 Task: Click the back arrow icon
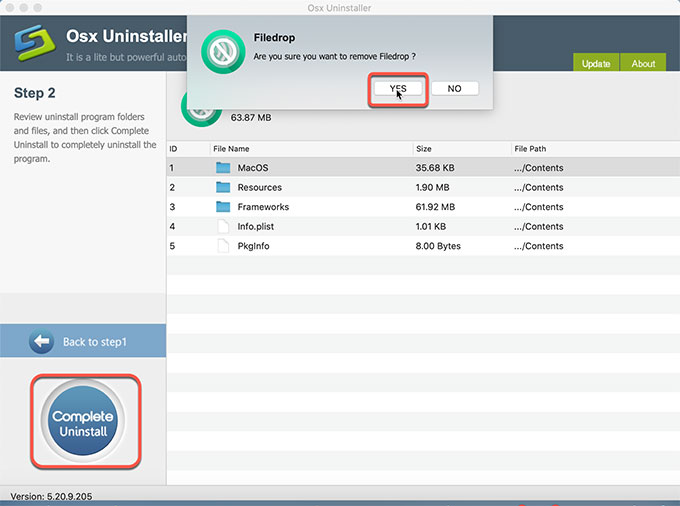[42, 341]
